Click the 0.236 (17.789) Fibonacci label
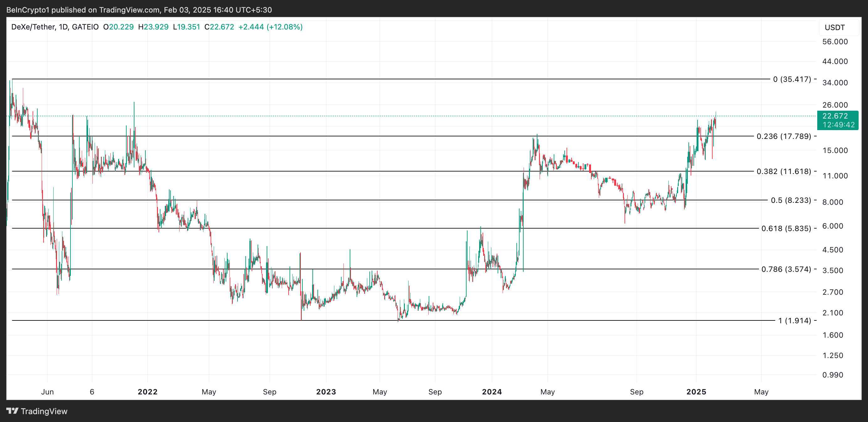This screenshot has height=422, width=868. (783, 136)
